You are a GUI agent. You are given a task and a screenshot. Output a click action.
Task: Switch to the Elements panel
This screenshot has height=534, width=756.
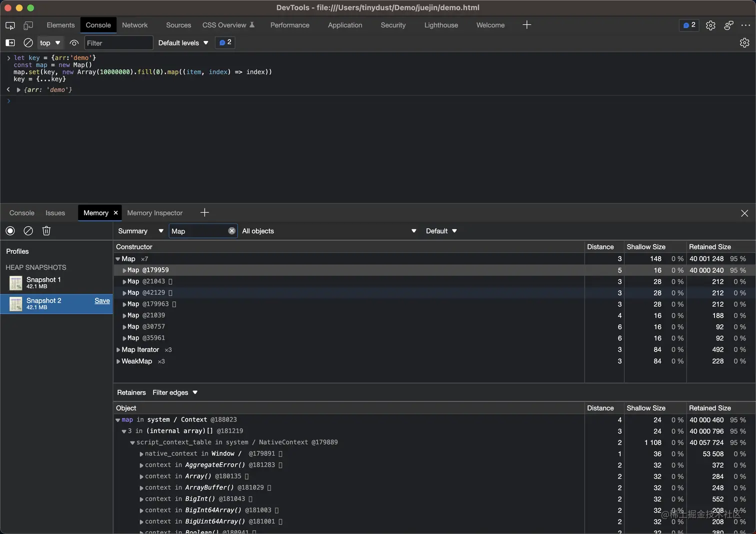[60, 25]
